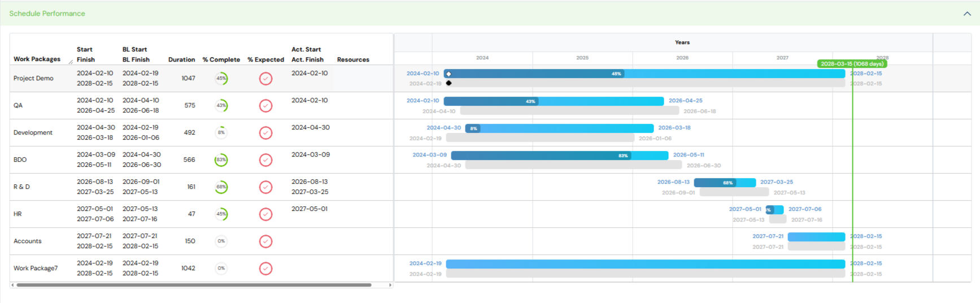Click the Accounts Gantt bar in the timeline
Screen dimensions: 980x303
816,237
